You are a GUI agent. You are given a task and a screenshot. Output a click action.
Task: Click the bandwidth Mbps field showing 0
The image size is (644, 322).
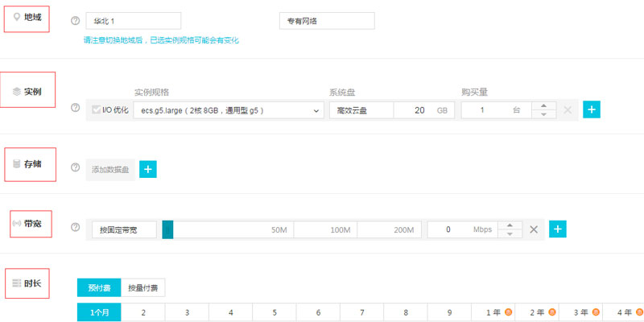462,229
